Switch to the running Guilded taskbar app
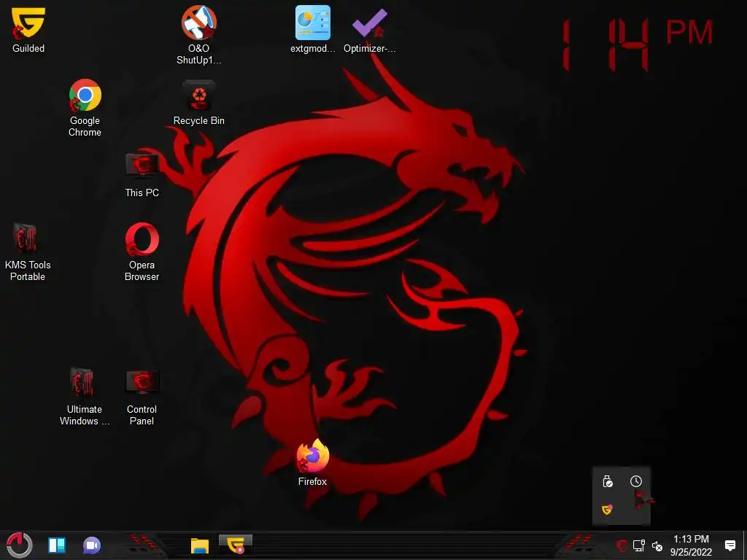747x560 pixels. coord(236,545)
